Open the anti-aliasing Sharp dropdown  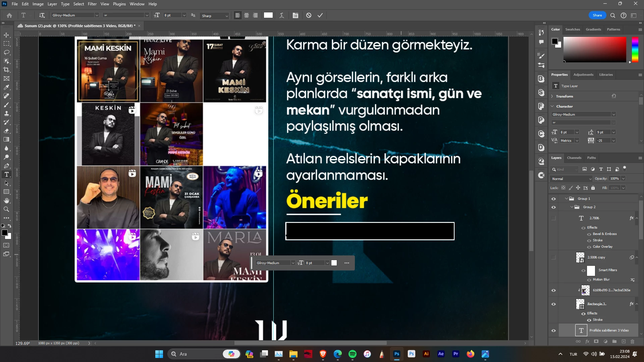pyautogui.click(x=215, y=16)
